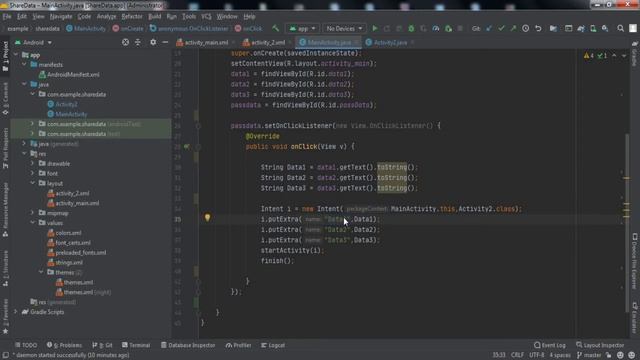Screen dimensions: 640x360
Task: Click the Make Project hammer icon
Action: point(276,29)
